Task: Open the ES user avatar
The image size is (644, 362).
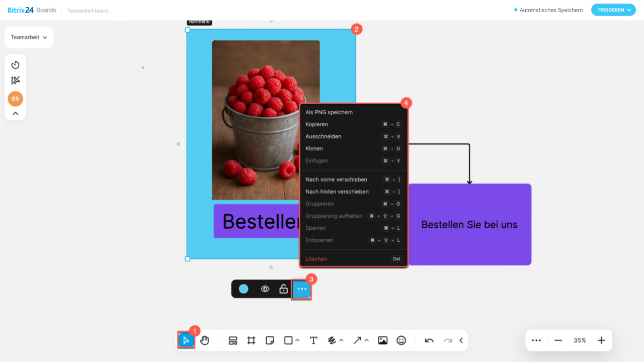Action: click(x=16, y=99)
